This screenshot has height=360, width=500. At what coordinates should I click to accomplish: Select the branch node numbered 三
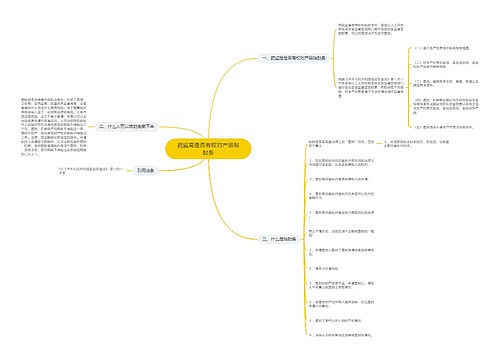point(279,239)
